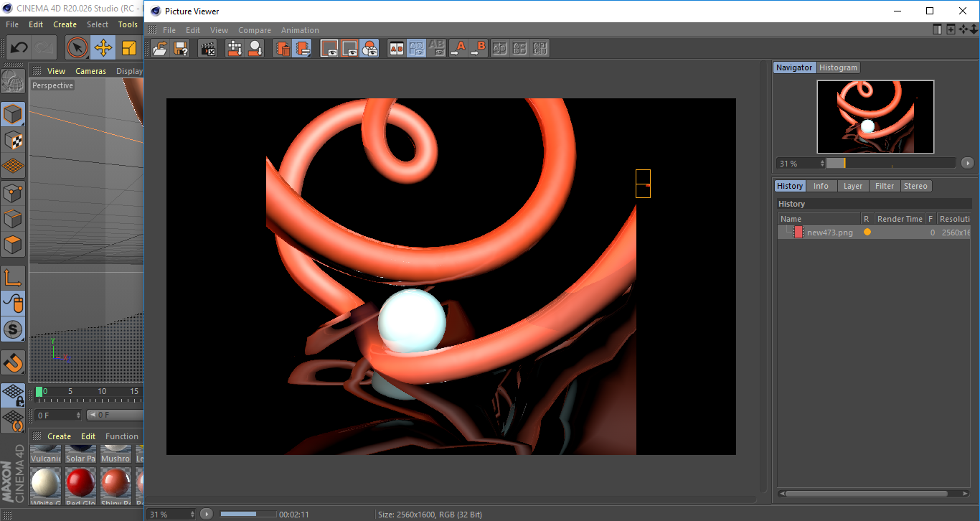
Task: Click the greyed-out AB eye icon
Action: [x=436, y=49]
